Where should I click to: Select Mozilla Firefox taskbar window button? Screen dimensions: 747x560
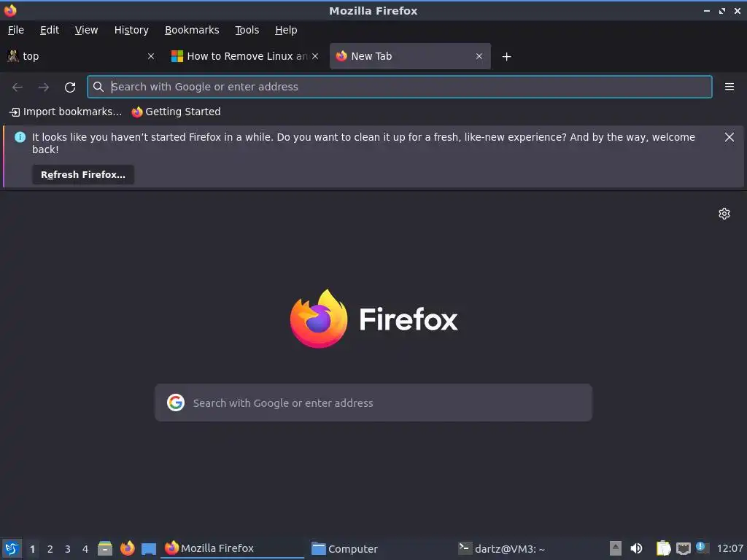(x=232, y=548)
